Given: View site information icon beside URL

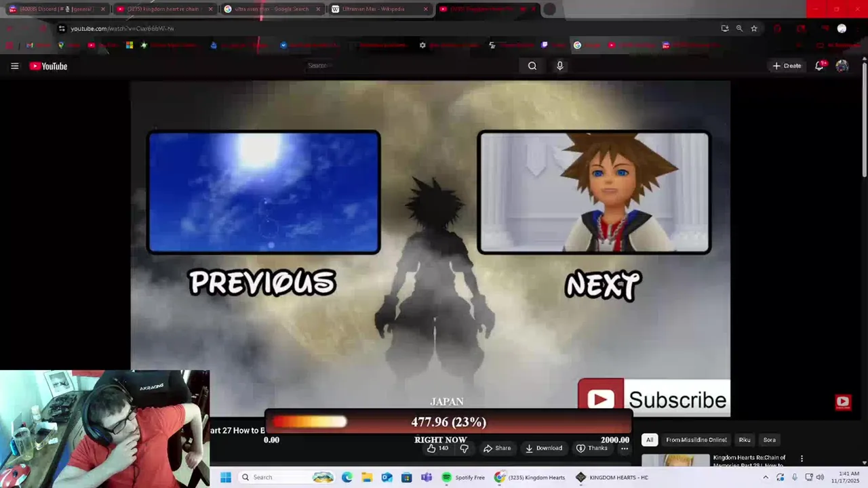Looking at the screenshot, I should [x=62, y=28].
